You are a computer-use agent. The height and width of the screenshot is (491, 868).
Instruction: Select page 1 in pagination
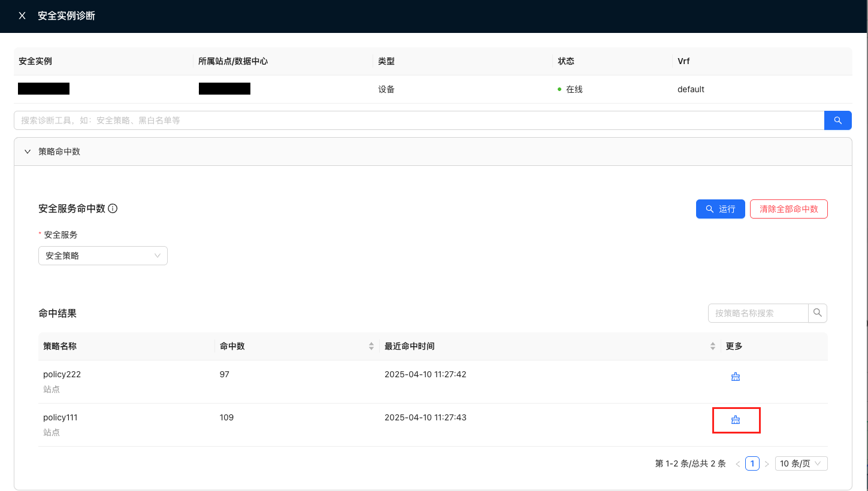(752, 463)
